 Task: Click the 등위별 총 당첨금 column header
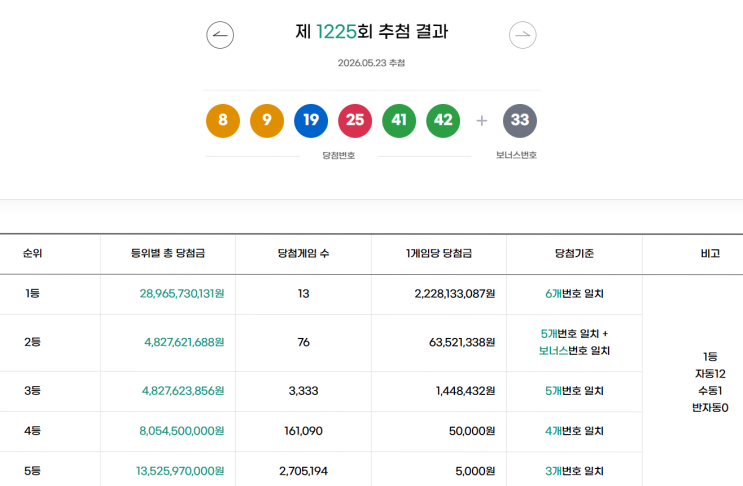168,253
